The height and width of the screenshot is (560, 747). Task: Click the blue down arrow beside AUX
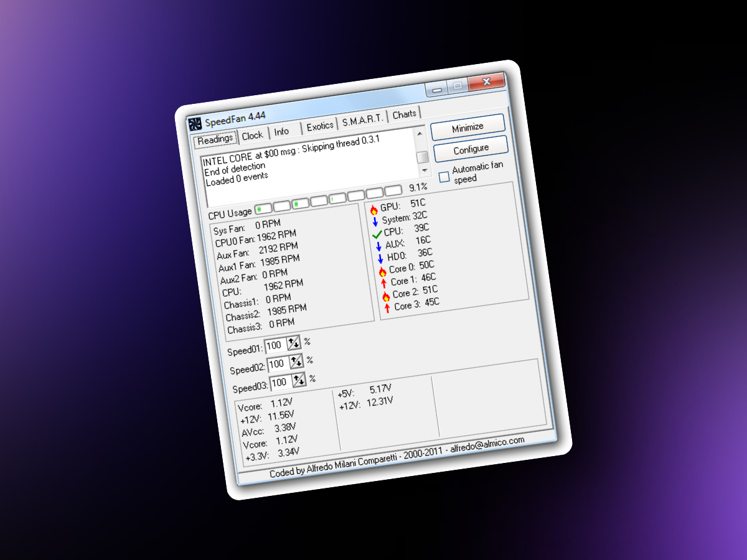[x=378, y=246]
